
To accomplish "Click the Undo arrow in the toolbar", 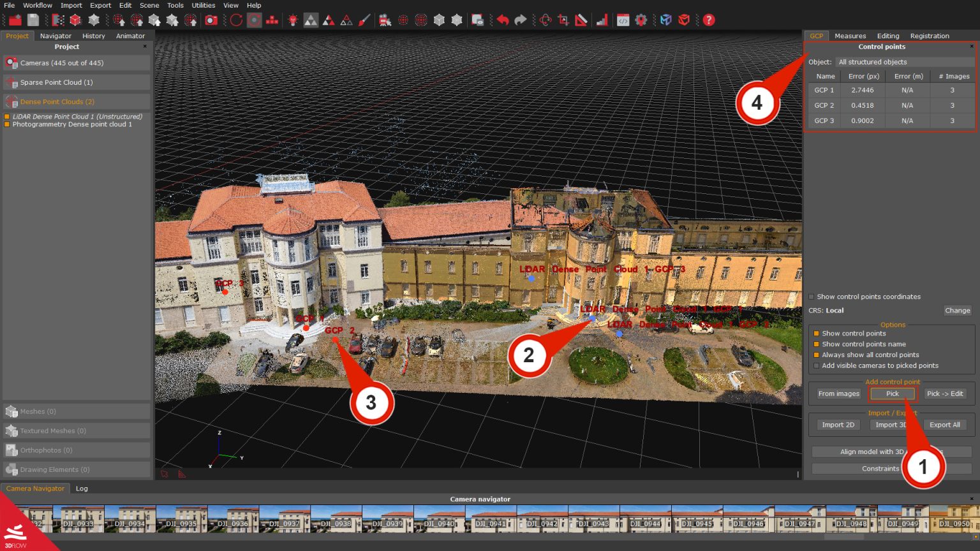I will pyautogui.click(x=503, y=20).
